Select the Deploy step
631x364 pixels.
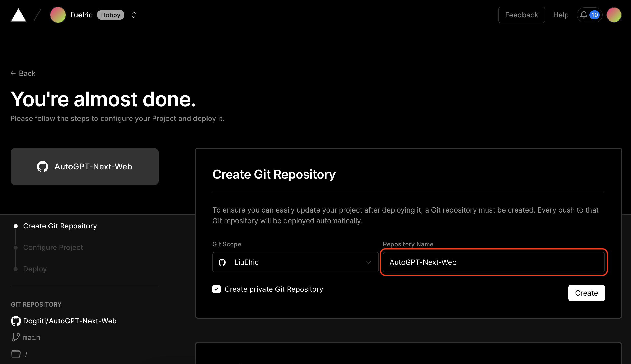(35, 269)
